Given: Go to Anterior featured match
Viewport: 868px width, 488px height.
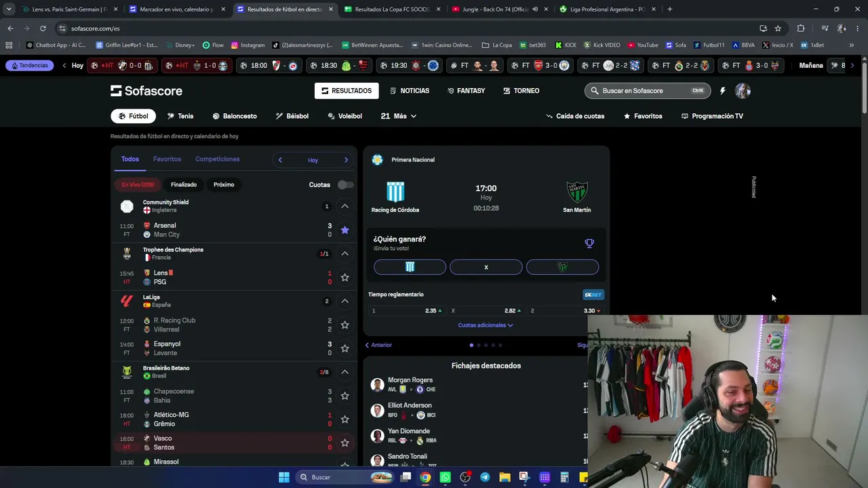Looking at the screenshot, I should pyautogui.click(x=378, y=345).
